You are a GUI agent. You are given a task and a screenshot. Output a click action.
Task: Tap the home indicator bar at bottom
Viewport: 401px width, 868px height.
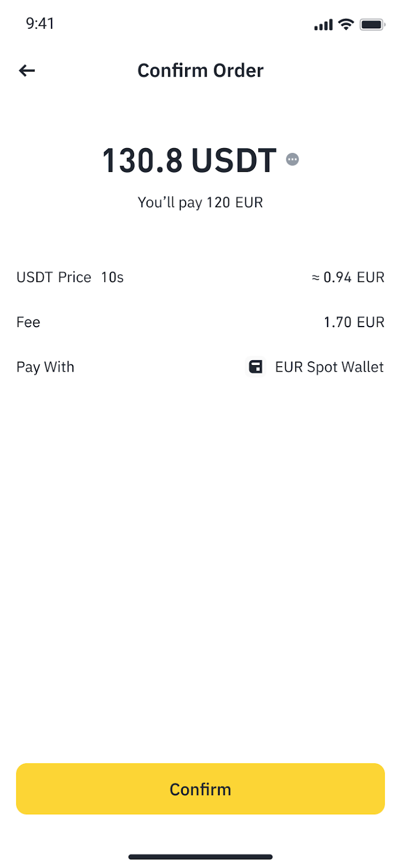[200, 857]
